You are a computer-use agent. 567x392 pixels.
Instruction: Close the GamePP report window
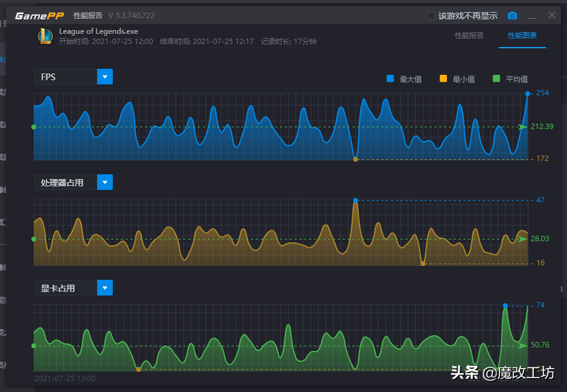(x=551, y=16)
